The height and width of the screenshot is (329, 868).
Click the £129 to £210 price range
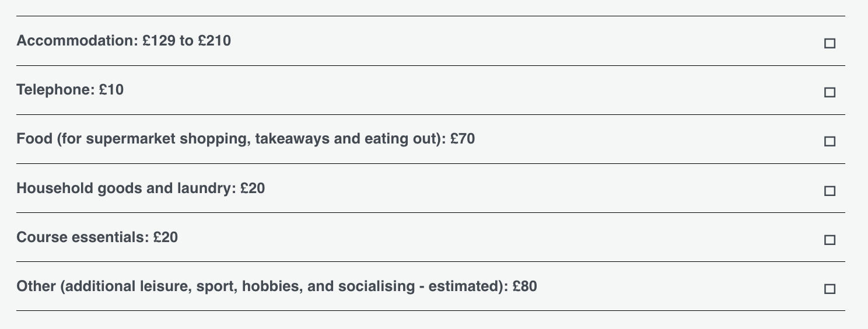[187, 41]
